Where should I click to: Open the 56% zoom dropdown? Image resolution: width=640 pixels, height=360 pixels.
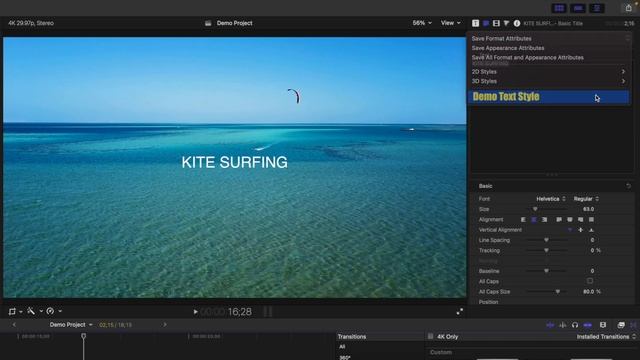coord(422,23)
